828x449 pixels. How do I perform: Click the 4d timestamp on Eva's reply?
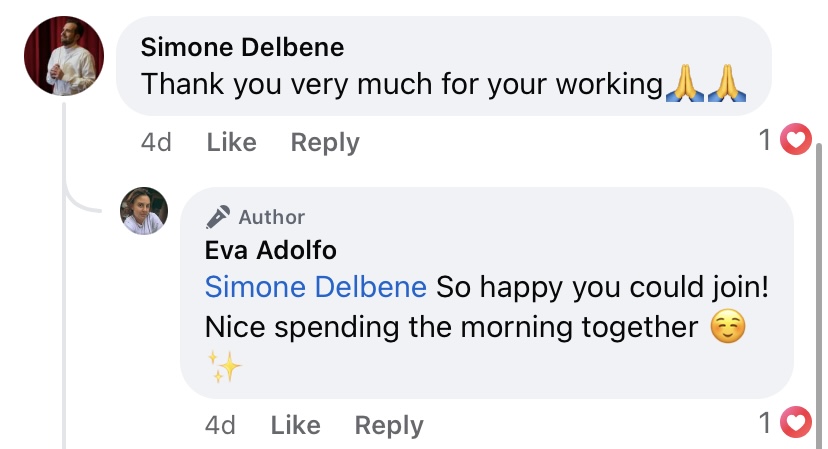pyautogui.click(x=220, y=425)
